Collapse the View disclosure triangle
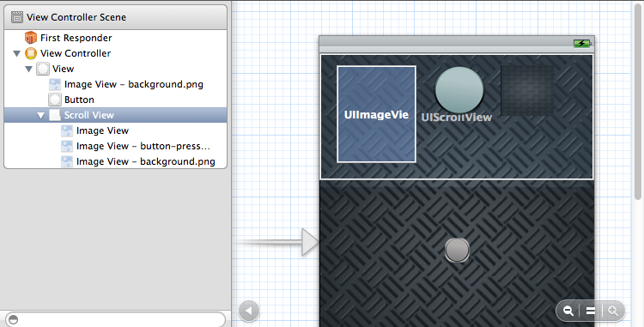This screenshot has width=644, height=327. (28, 69)
